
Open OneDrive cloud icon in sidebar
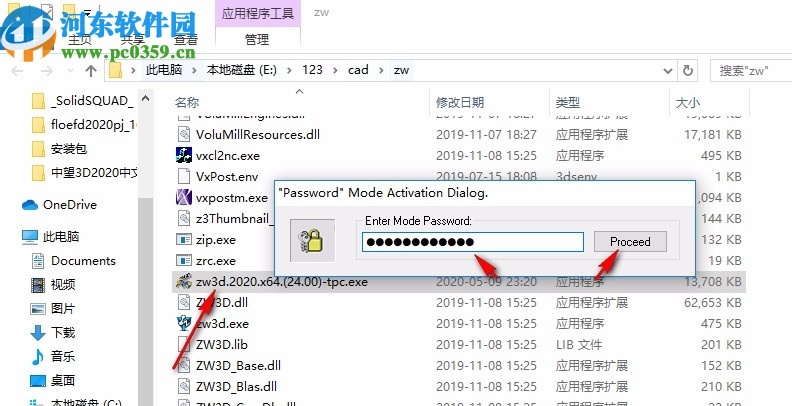pyautogui.click(x=30, y=205)
